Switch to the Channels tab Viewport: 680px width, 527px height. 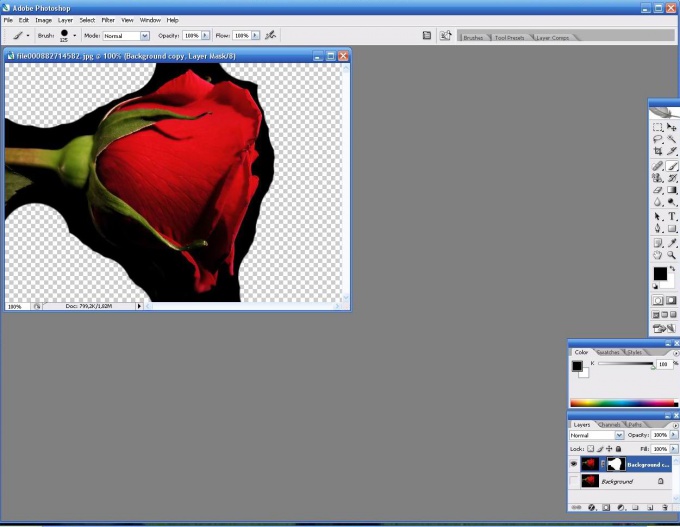click(607, 425)
